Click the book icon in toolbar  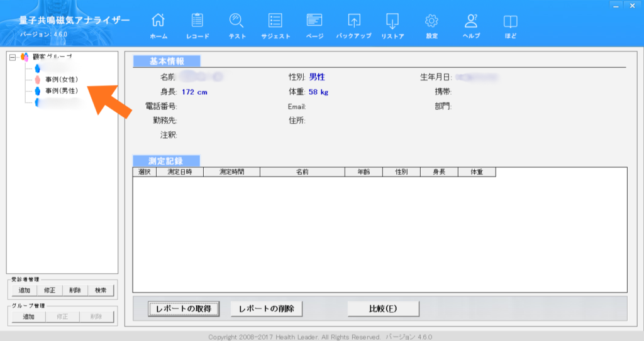[510, 21]
